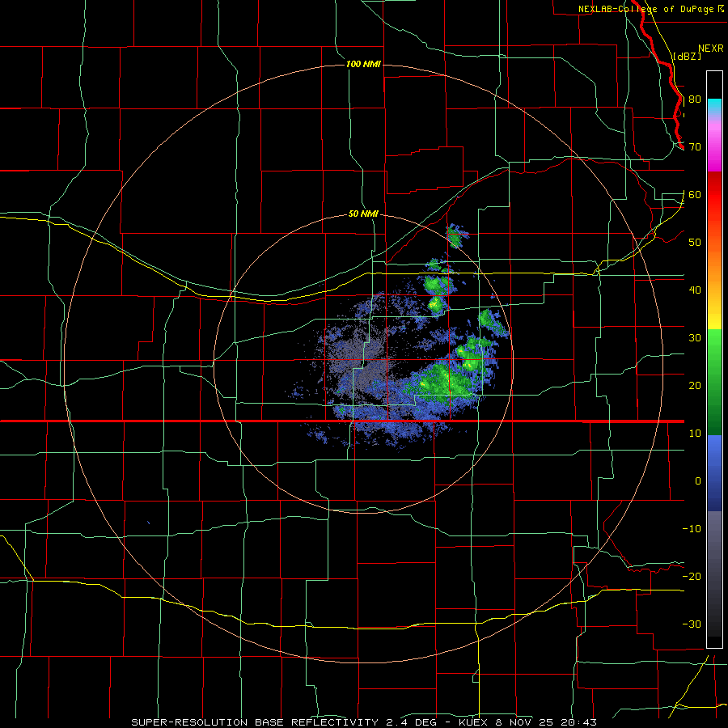The height and width of the screenshot is (728, 728).
Task: Click the 0 value on the dBZ scale
Action: (698, 481)
